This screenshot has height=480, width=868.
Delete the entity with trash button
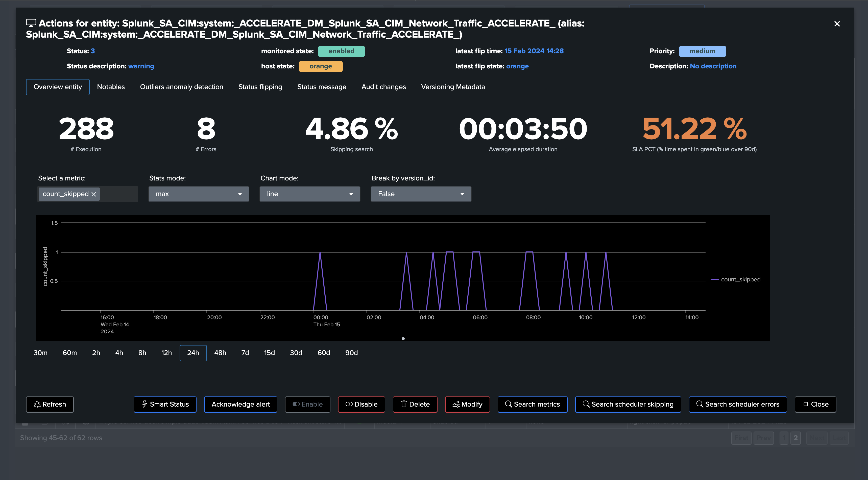(x=415, y=404)
